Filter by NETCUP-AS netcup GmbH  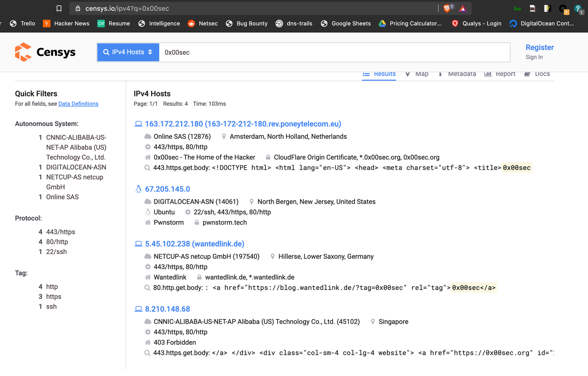tap(75, 182)
